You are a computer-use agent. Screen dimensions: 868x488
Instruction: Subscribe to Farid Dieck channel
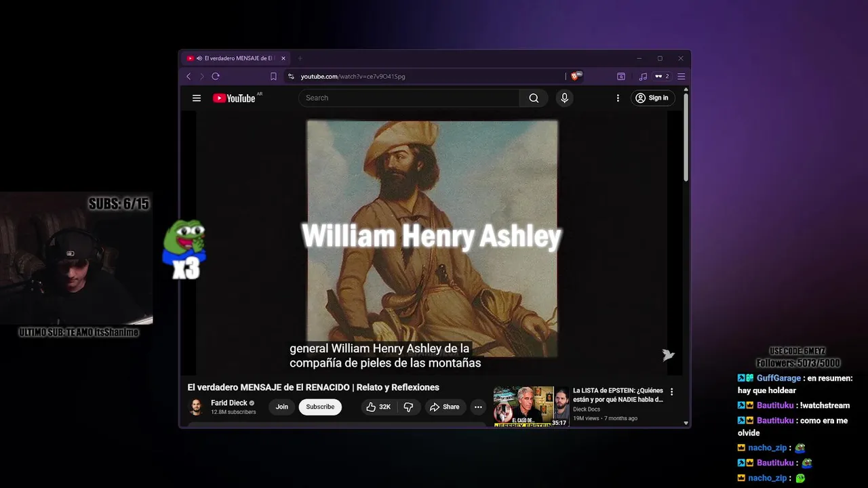click(320, 407)
